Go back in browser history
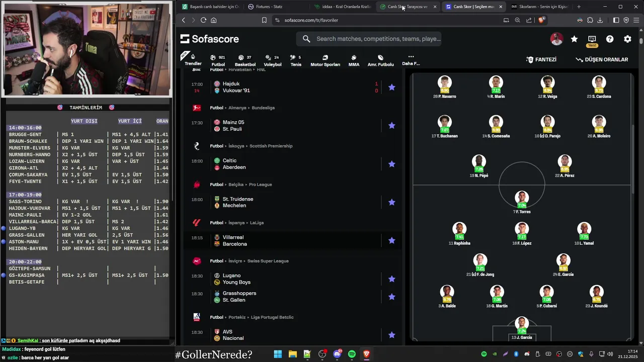 point(183,20)
